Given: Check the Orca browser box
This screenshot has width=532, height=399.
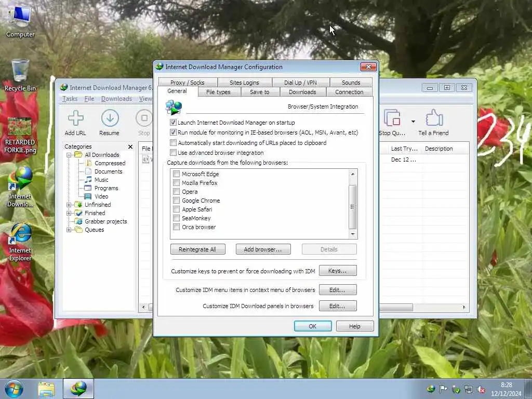Looking at the screenshot, I should [177, 227].
